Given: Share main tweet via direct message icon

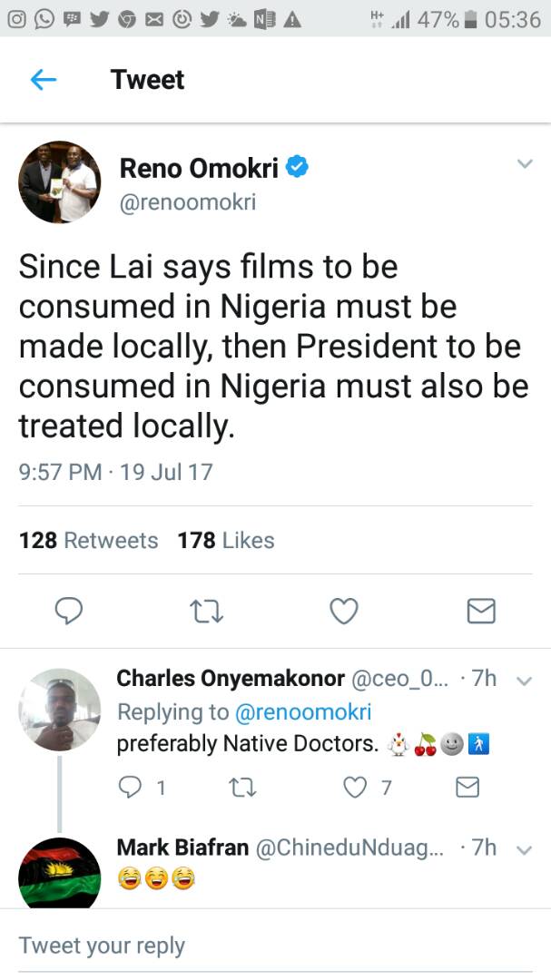Looking at the screenshot, I should coord(480,612).
